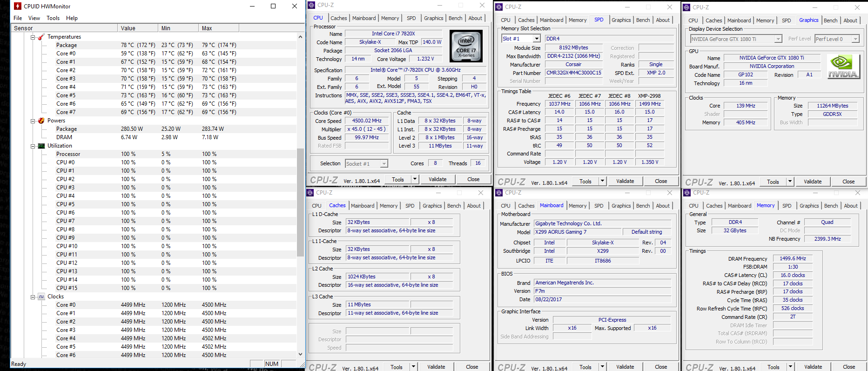
Task: Click Close button in CPU-Z Mainboard window
Action: (661, 367)
